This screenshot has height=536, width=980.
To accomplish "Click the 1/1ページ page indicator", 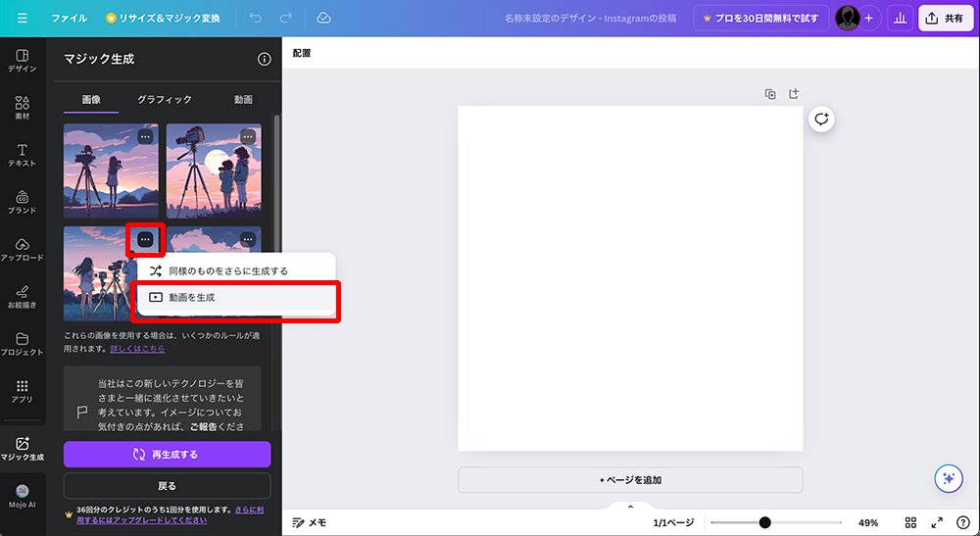I will [673, 523].
